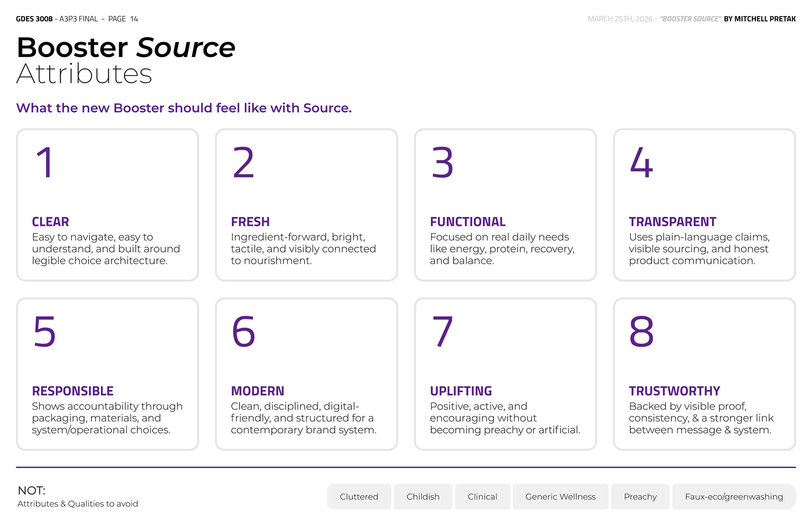Click the 'Faux-eco/greenwashing' pill tag

tap(734, 496)
